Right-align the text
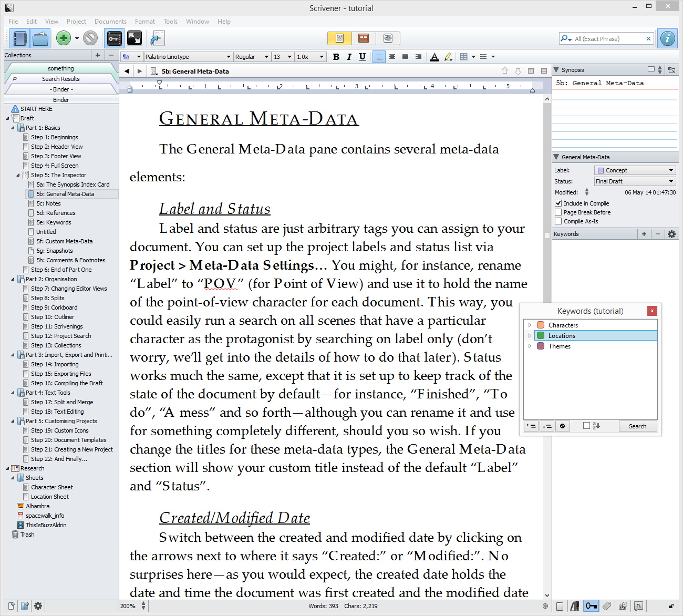Viewport: 683px width, 616px height. tap(418, 57)
